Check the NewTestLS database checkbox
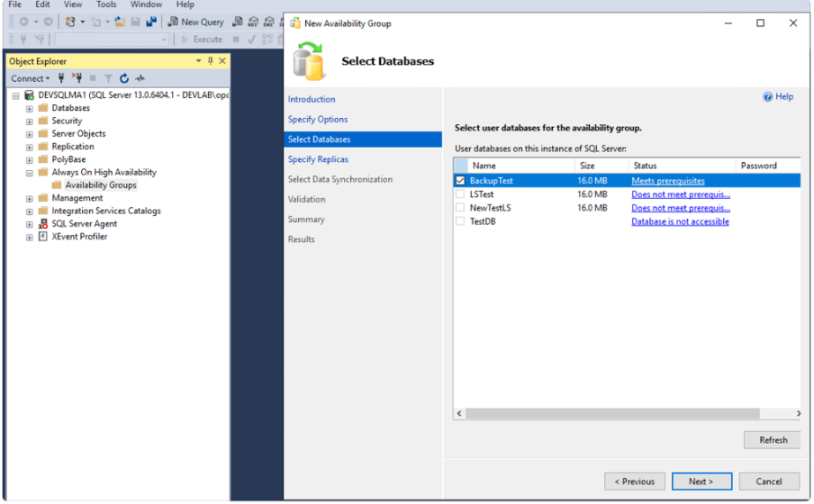This screenshot has width=814, height=504. pos(460,208)
